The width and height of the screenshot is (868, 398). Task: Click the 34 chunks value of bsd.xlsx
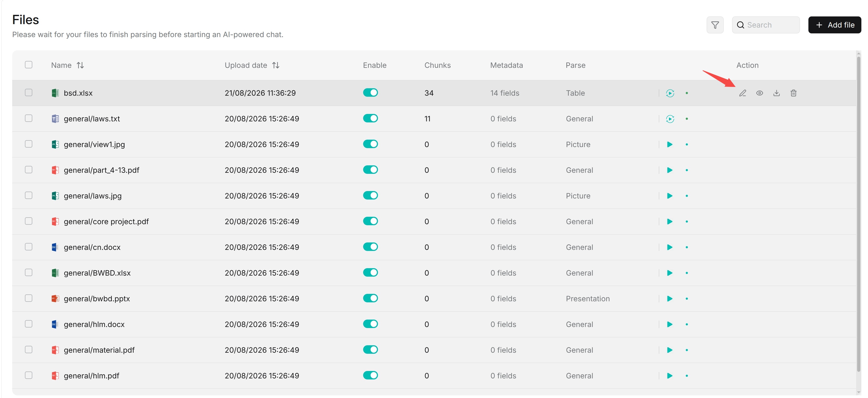(x=429, y=93)
